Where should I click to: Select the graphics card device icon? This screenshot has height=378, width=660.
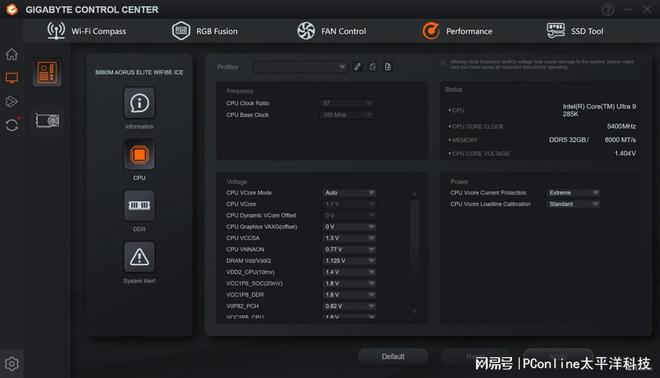click(x=47, y=121)
